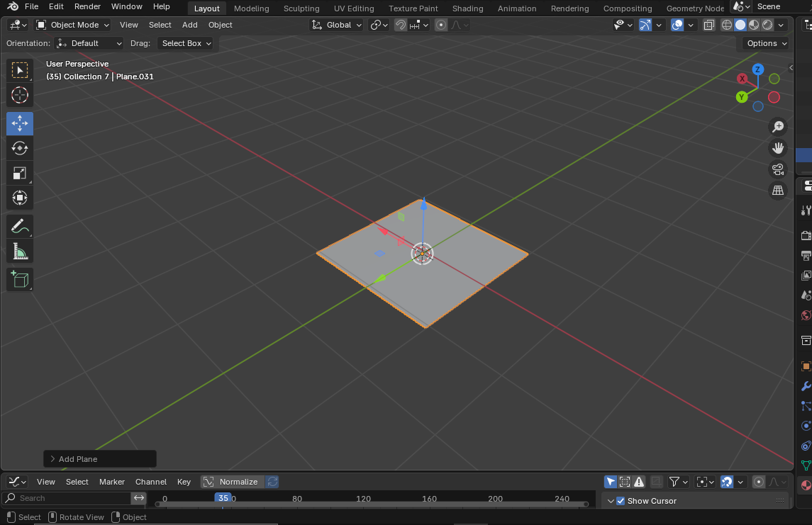Switch to the Modeling workspace tab
This screenshot has width=812, height=525.
(251, 9)
